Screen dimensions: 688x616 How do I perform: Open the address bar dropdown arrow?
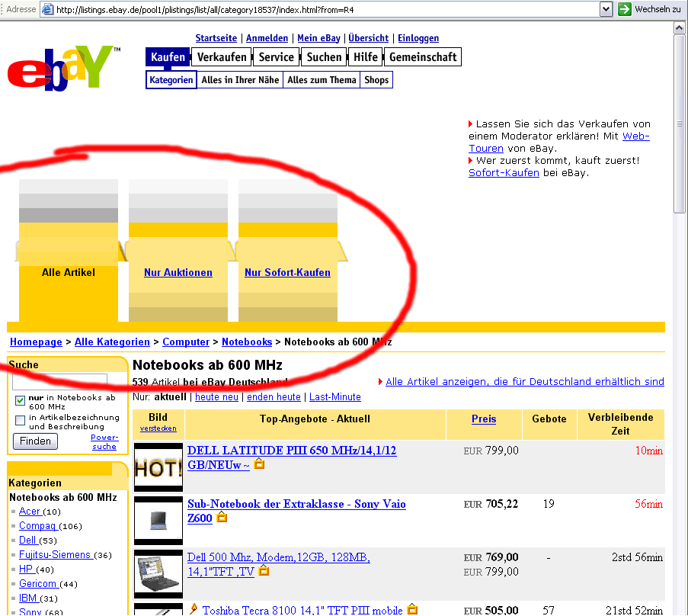point(606,9)
